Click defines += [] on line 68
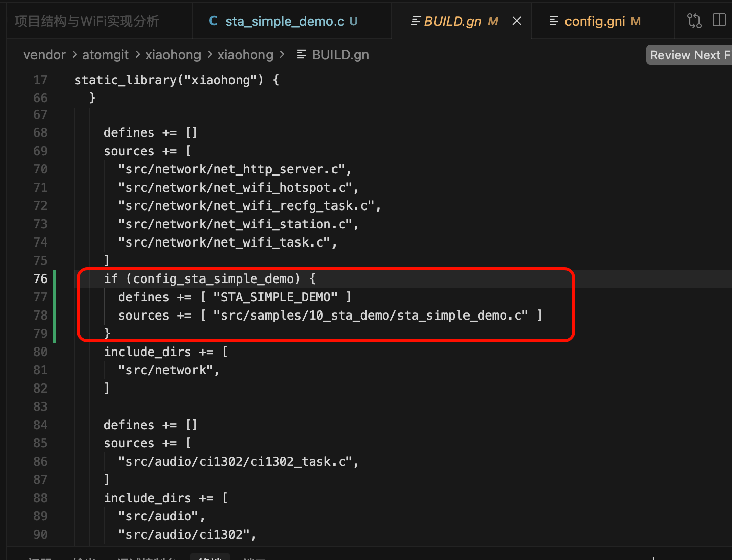 pyautogui.click(x=150, y=132)
